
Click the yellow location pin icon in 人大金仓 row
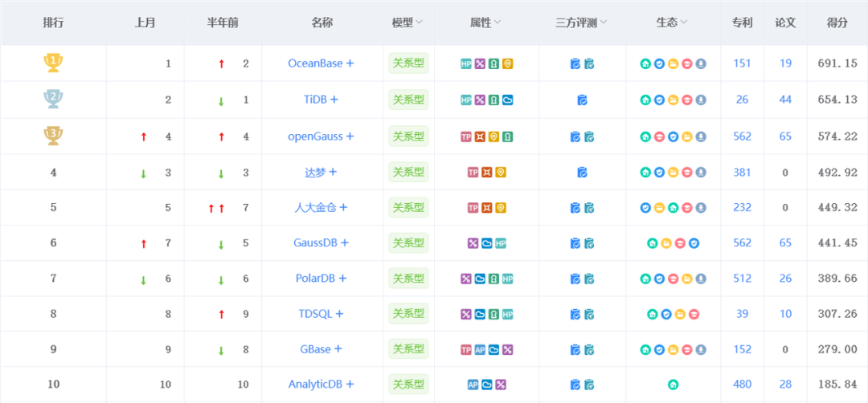(501, 208)
